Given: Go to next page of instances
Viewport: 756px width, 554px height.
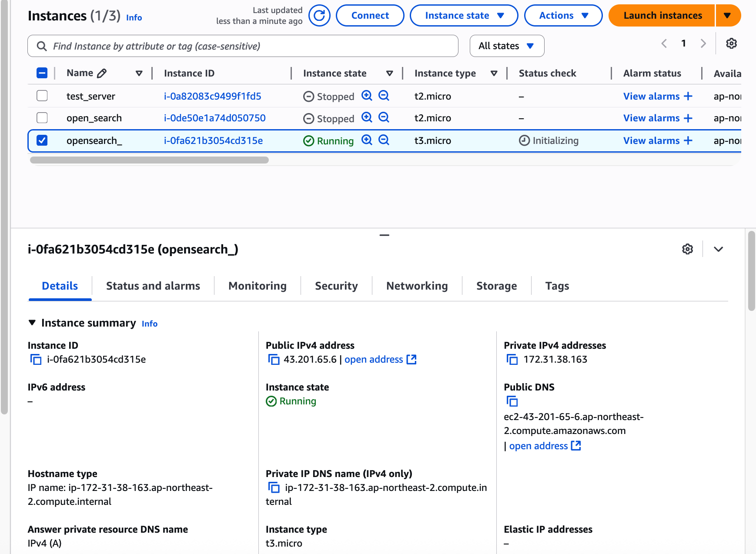Looking at the screenshot, I should tap(703, 43).
